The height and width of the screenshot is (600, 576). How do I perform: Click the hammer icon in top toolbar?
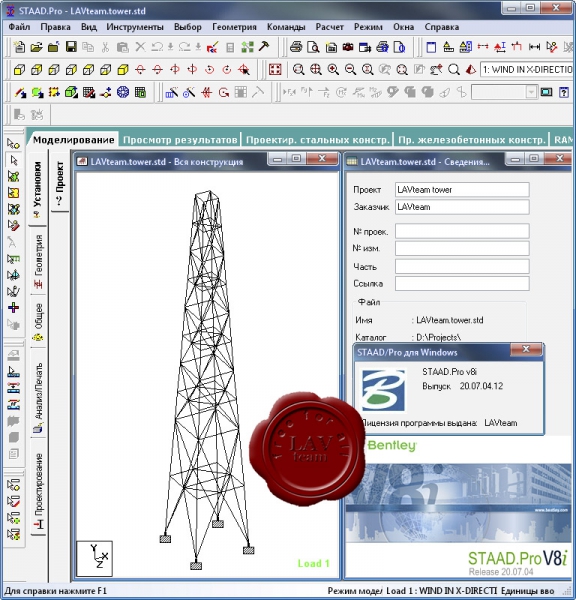(264, 47)
